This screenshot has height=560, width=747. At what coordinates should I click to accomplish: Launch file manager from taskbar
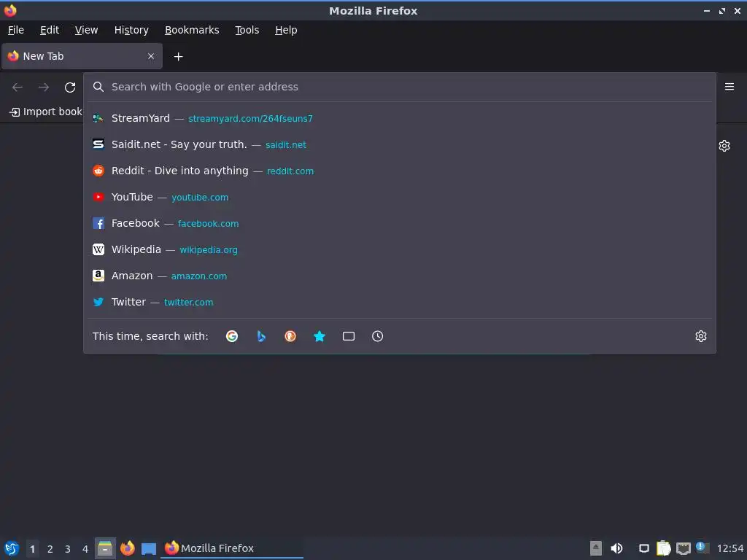[x=105, y=548]
